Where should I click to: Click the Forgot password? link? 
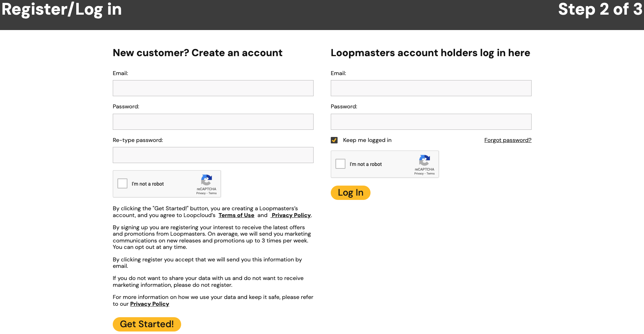[508, 140]
